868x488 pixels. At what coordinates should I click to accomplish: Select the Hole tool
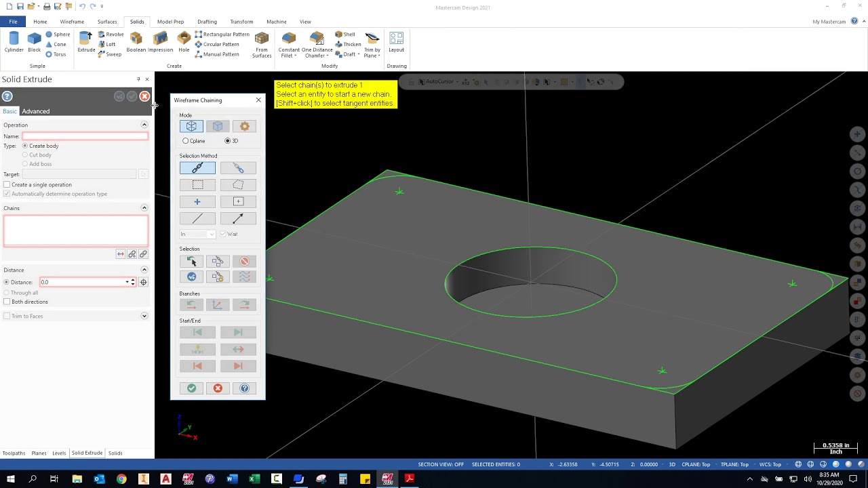[x=184, y=43]
